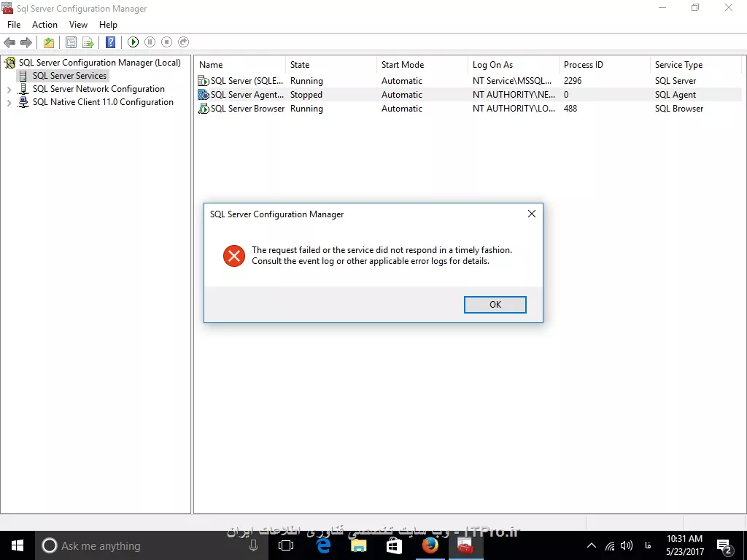Click the Restart Service toolbar icon
This screenshot has width=747, height=560.
[x=183, y=42]
